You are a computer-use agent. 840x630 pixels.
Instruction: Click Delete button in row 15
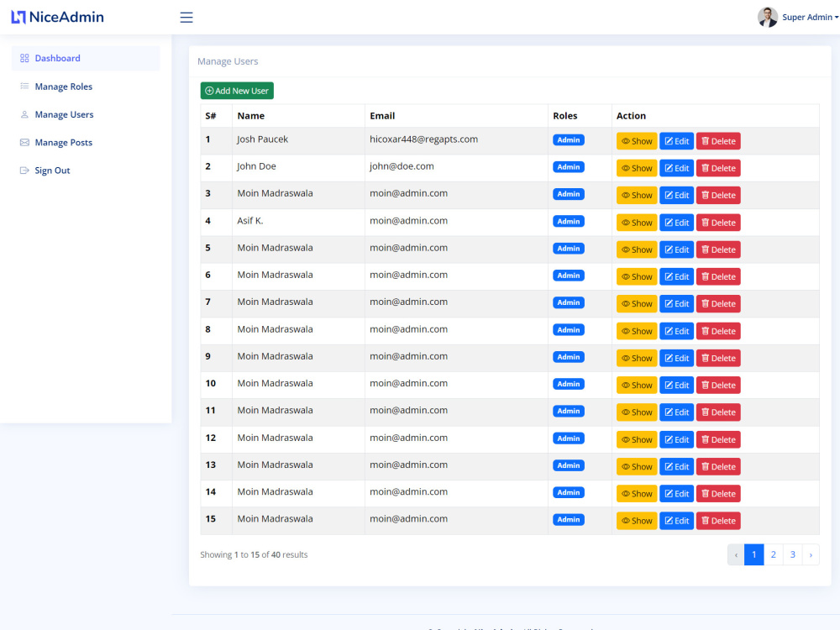[x=718, y=521]
